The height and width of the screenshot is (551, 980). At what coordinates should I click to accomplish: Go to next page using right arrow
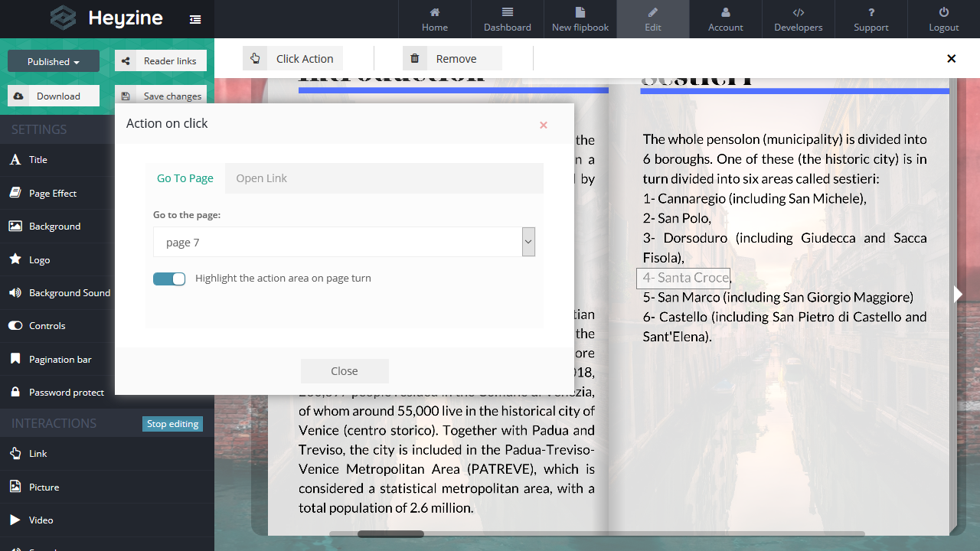point(957,295)
